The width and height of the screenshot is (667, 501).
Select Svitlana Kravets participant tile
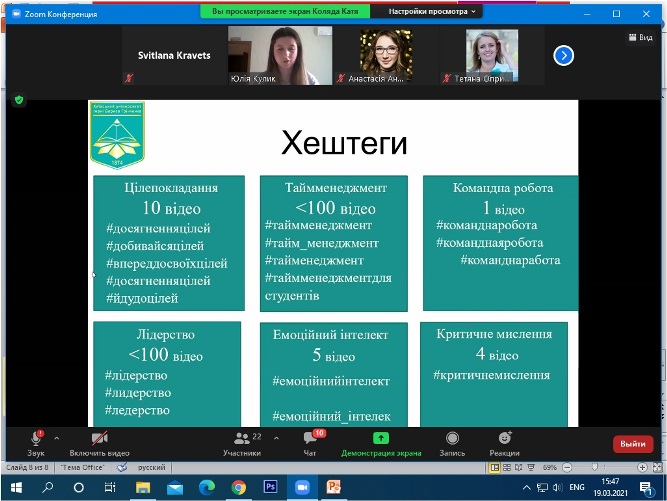pos(174,55)
